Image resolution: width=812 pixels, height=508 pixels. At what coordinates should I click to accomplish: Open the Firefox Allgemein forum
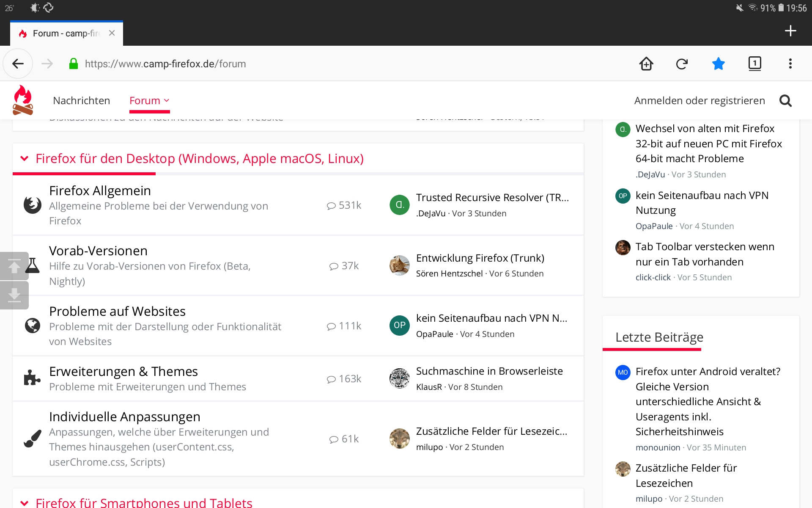pyautogui.click(x=100, y=191)
